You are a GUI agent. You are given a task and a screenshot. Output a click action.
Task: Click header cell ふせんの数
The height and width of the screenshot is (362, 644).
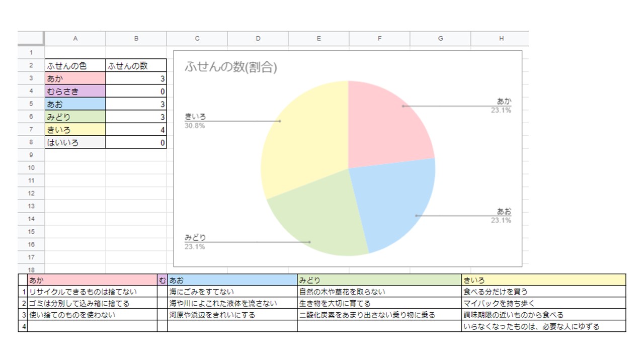(136, 65)
